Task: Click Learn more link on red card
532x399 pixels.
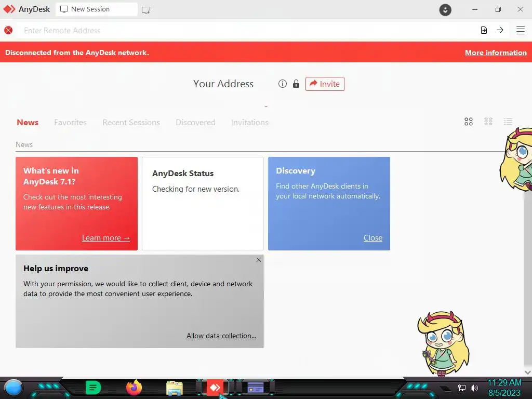Action: pos(106,238)
